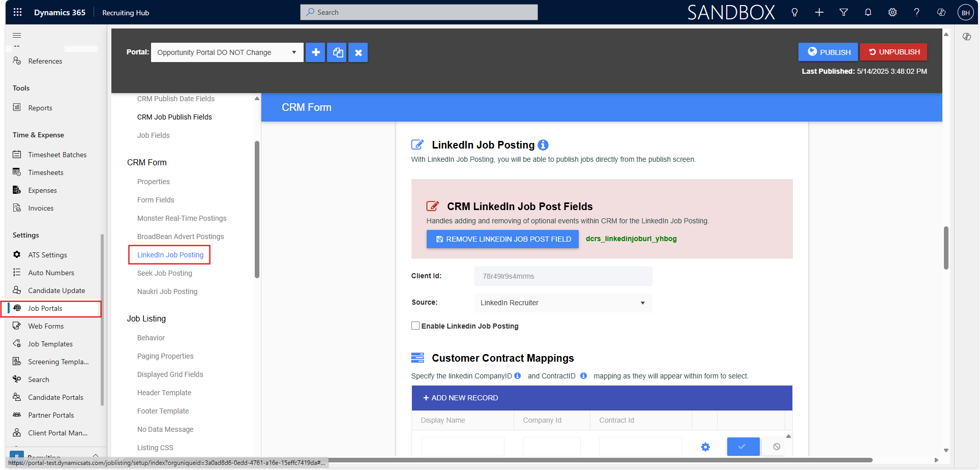Open Timesheet Batches in sidebar

[x=57, y=155]
